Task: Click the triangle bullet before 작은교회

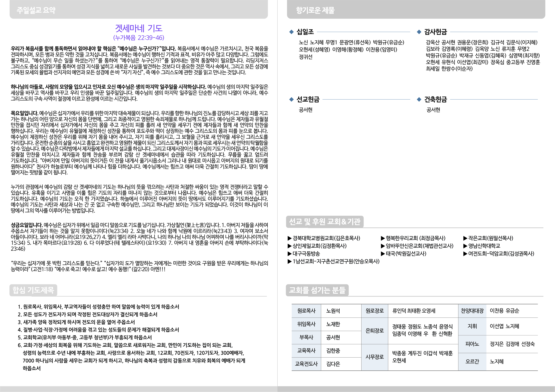Action: coord(465,238)
